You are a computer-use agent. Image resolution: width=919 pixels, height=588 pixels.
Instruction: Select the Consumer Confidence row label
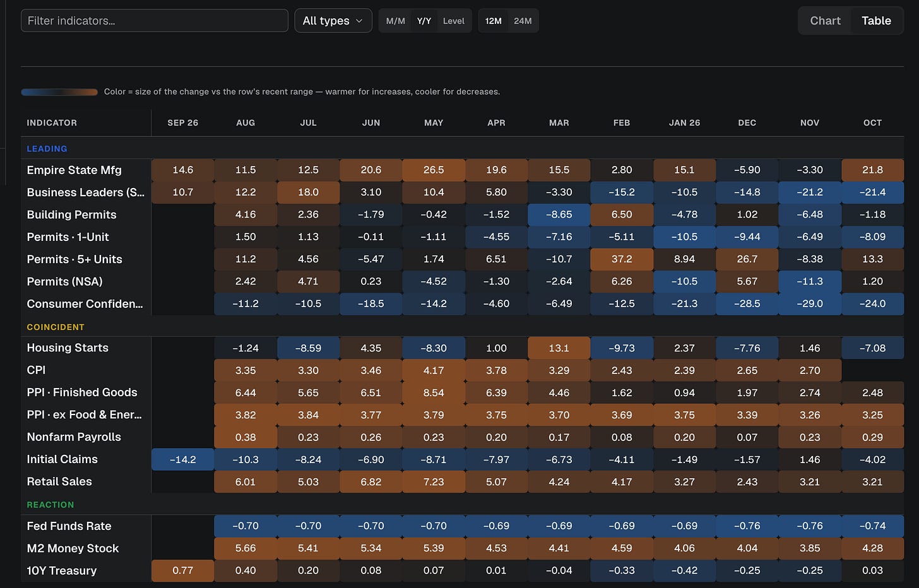click(85, 304)
